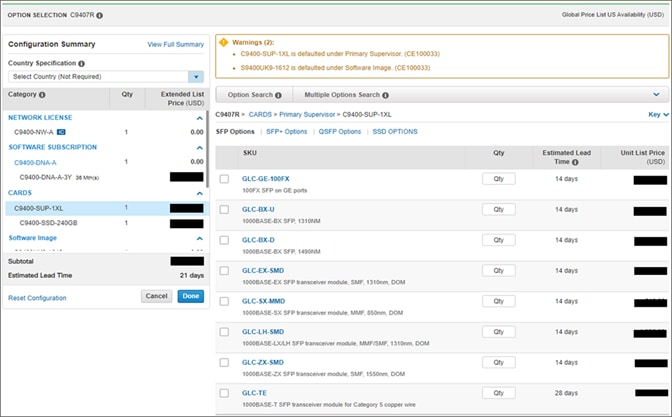Open the GLC-SX-MMD SKU link
This screenshot has height=417, width=672.
[264, 301]
